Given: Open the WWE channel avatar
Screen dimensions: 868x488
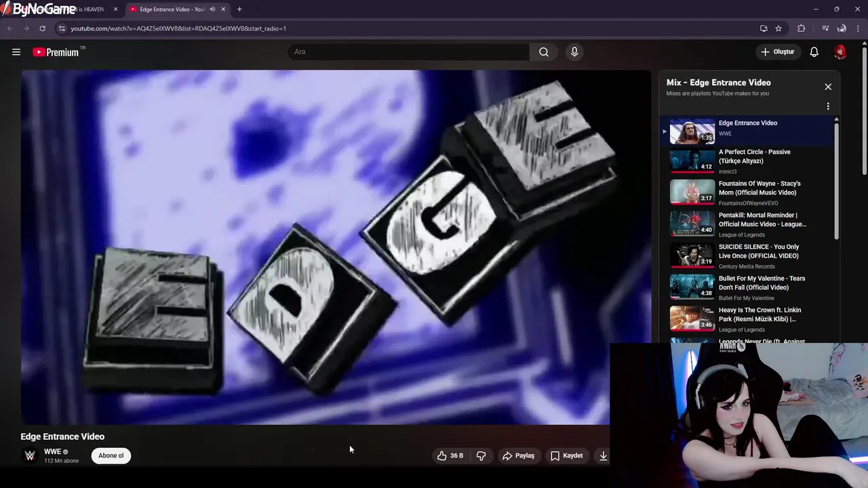Looking at the screenshot, I should [30, 455].
